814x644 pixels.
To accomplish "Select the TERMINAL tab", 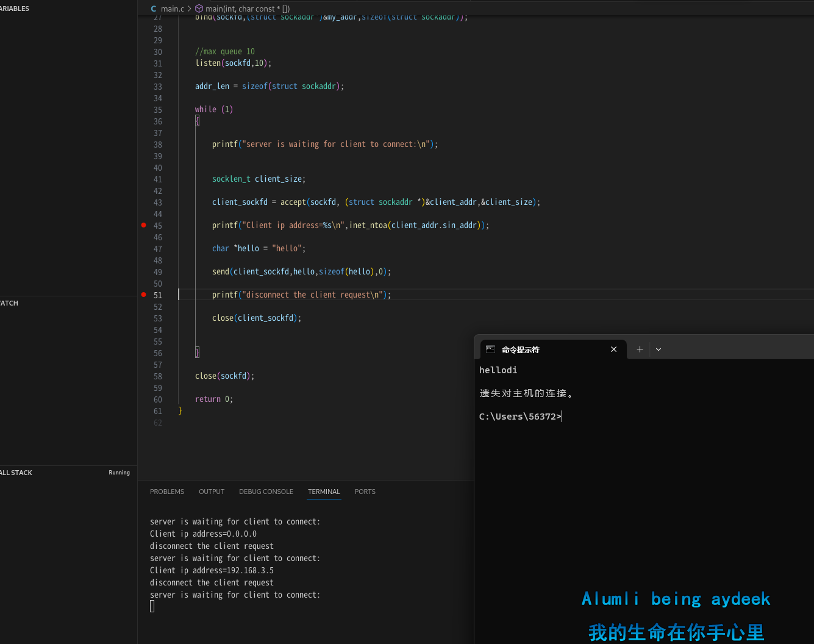I will pos(324,492).
